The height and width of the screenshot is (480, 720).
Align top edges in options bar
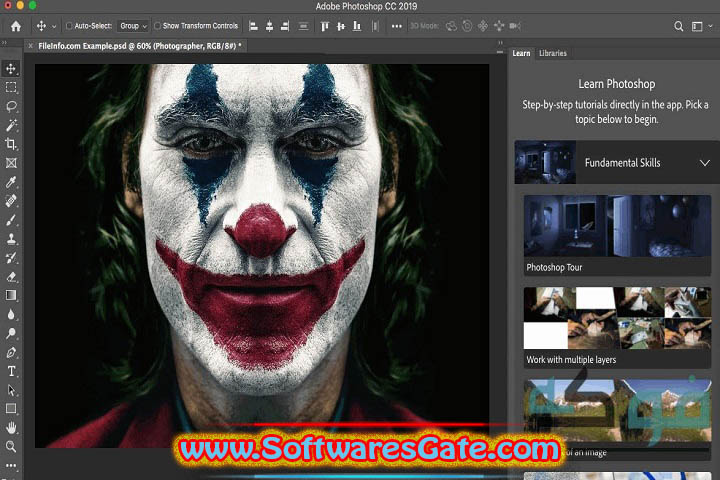[325, 26]
